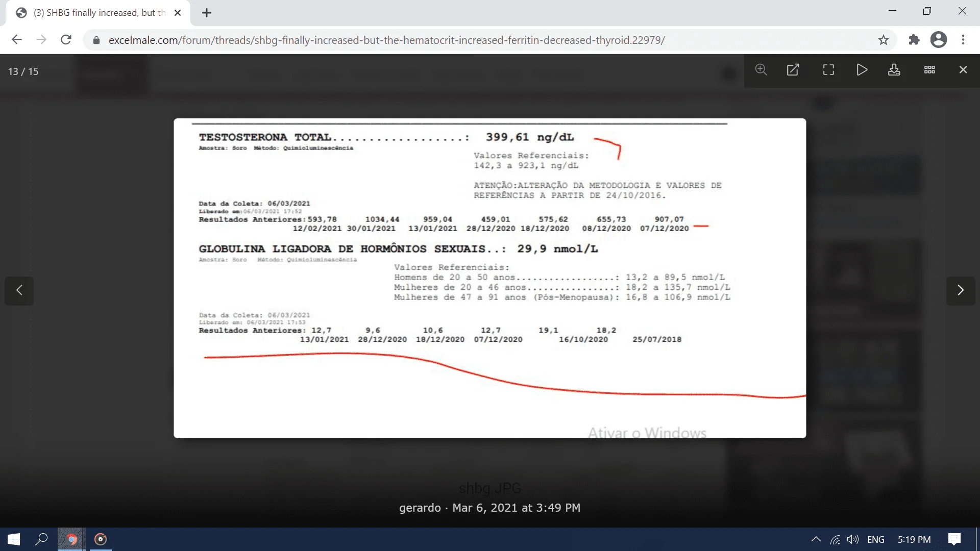980x551 pixels.
Task: Start the slideshow play button
Action: click(x=862, y=70)
